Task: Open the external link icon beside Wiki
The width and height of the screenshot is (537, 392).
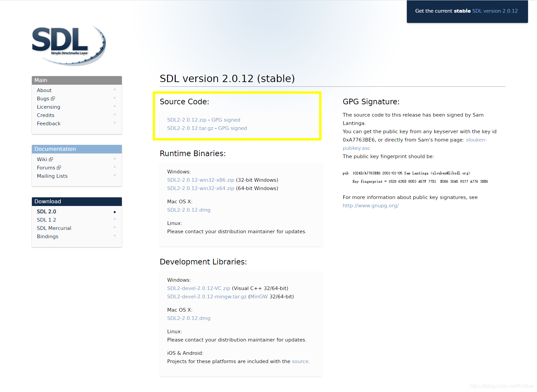Action: [51, 159]
